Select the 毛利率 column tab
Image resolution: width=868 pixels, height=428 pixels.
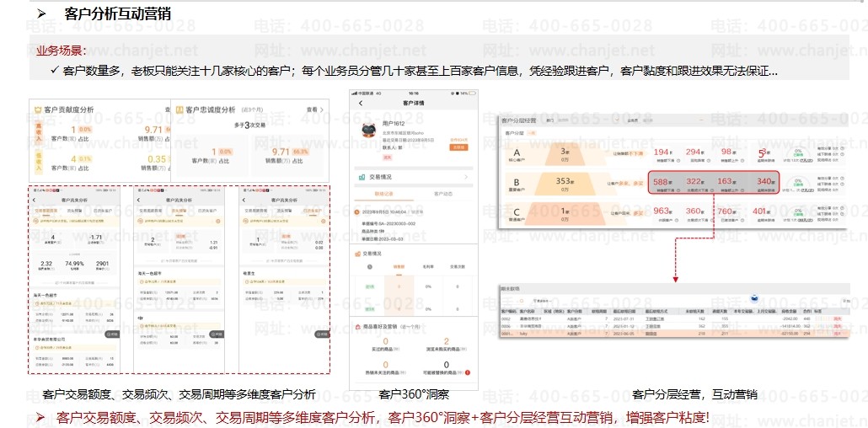point(427,266)
